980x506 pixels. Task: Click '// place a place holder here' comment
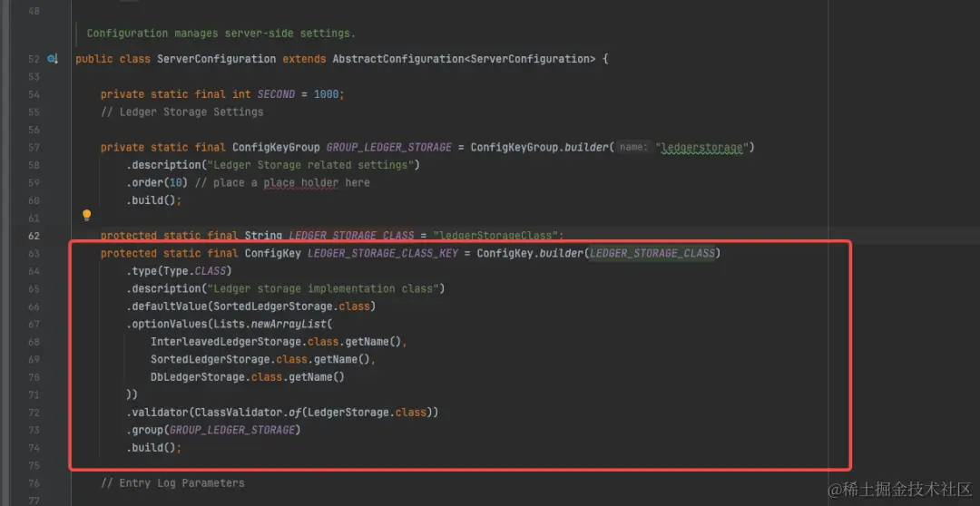tap(282, 182)
